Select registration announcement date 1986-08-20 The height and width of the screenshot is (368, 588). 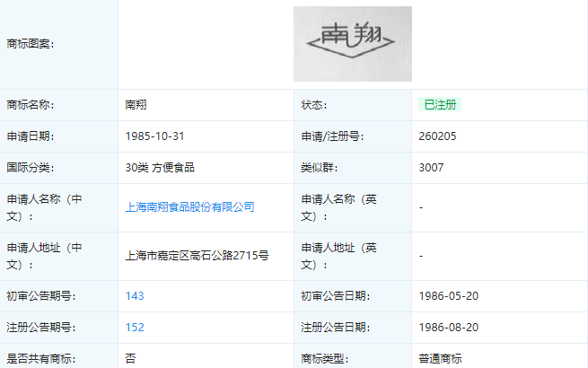click(449, 327)
